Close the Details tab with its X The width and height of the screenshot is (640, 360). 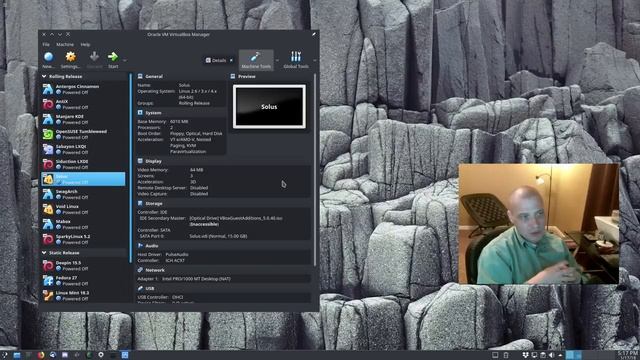231,60
